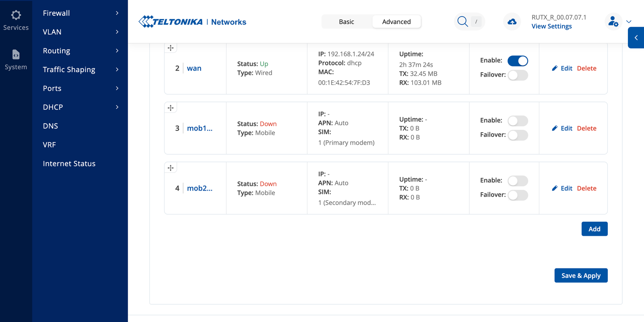The height and width of the screenshot is (322, 644).
Task: Open the Services gear icon in sidebar
Action: (16, 15)
